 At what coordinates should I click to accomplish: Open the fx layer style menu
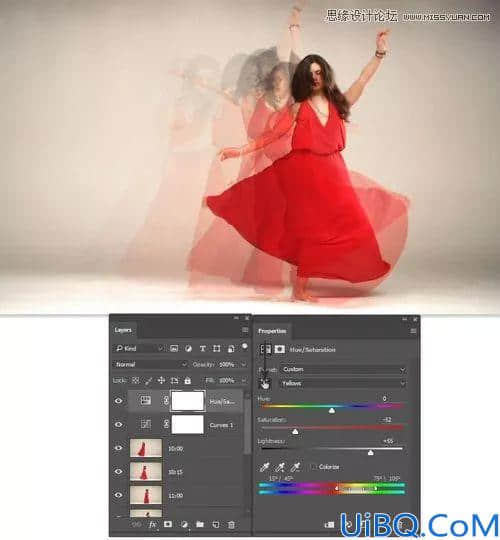152,525
